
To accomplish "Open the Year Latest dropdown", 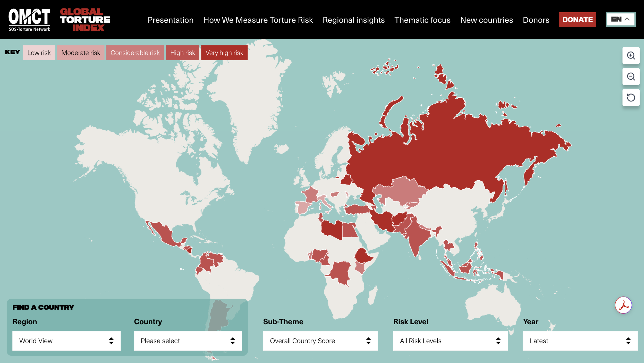I will pos(580,341).
